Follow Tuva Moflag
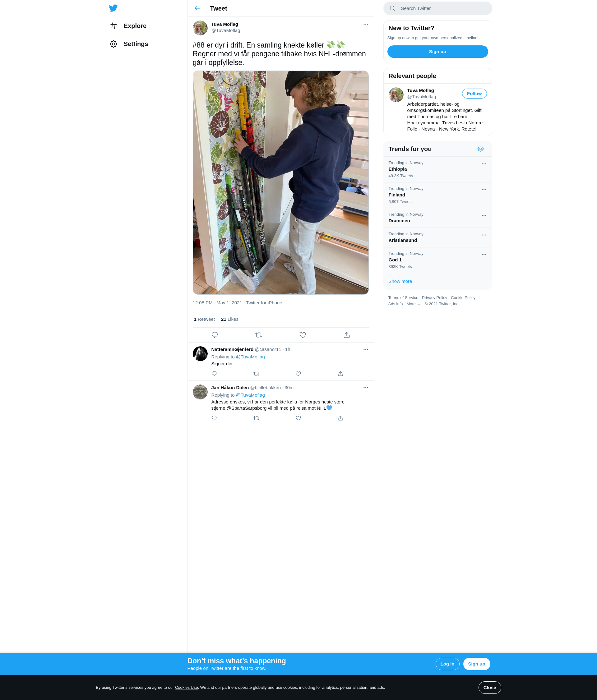The height and width of the screenshot is (700, 597). 474,94
